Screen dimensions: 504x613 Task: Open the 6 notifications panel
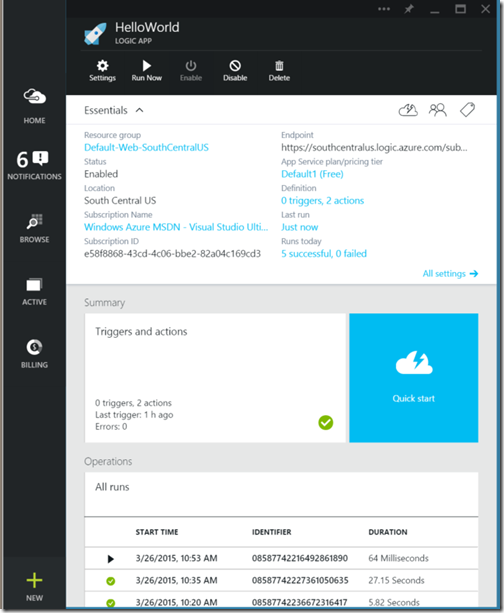coord(34,166)
